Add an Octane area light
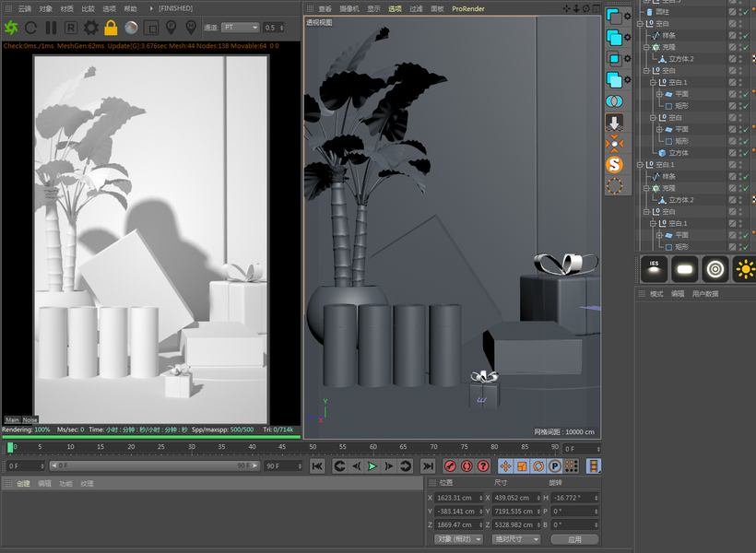This screenshot has height=553, width=756. (x=685, y=269)
